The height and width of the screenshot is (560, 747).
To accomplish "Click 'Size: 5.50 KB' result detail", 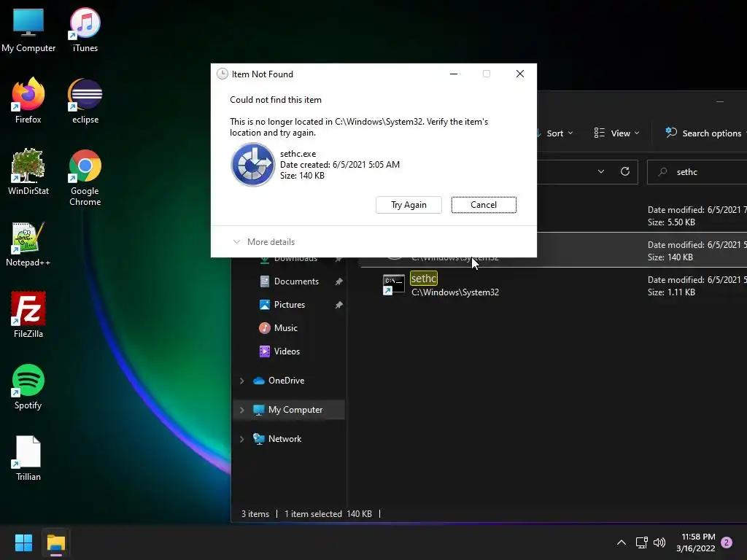I will [671, 222].
